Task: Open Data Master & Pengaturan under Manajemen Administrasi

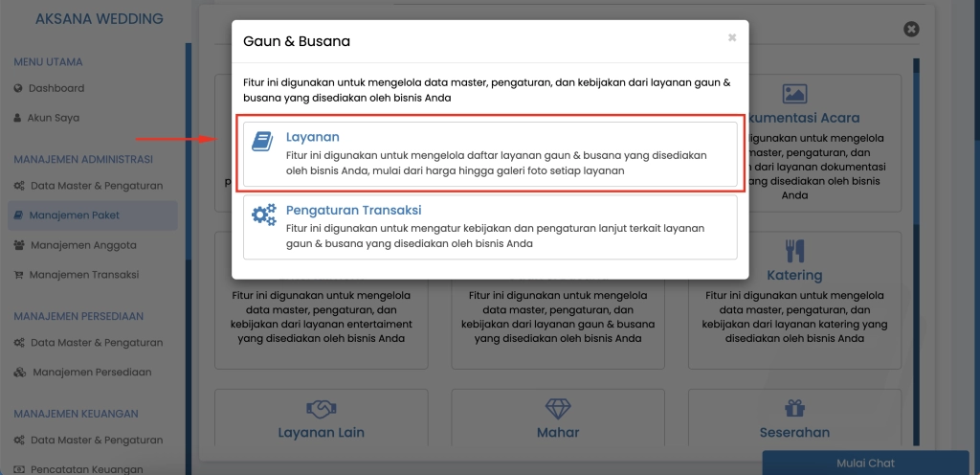Action: [x=97, y=186]
